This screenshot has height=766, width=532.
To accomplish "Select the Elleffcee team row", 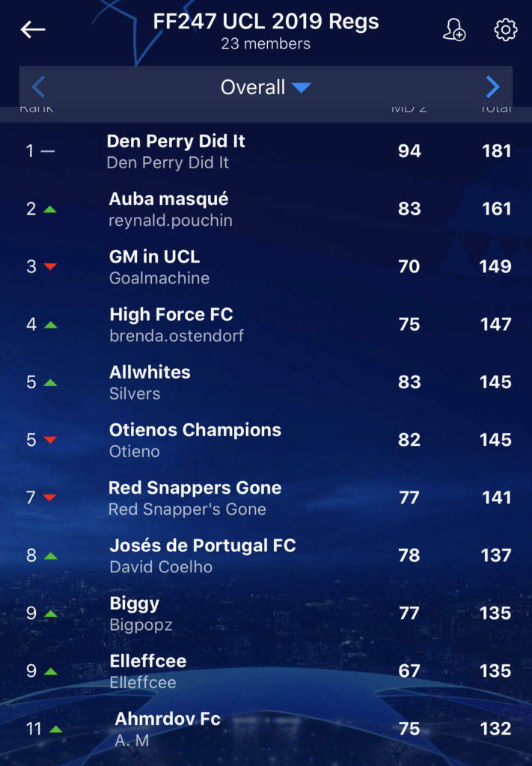I will [x=266, y=671].
